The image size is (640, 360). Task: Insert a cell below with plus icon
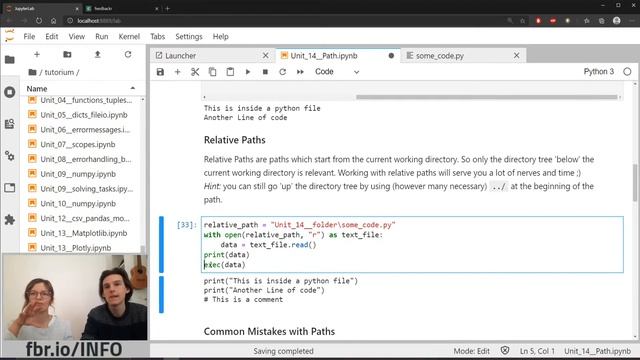click(177, 72)
